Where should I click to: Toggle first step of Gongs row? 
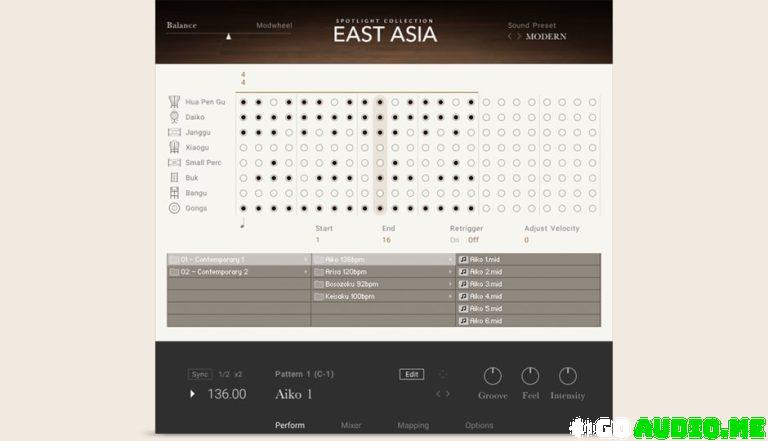(x=243, y=208)
